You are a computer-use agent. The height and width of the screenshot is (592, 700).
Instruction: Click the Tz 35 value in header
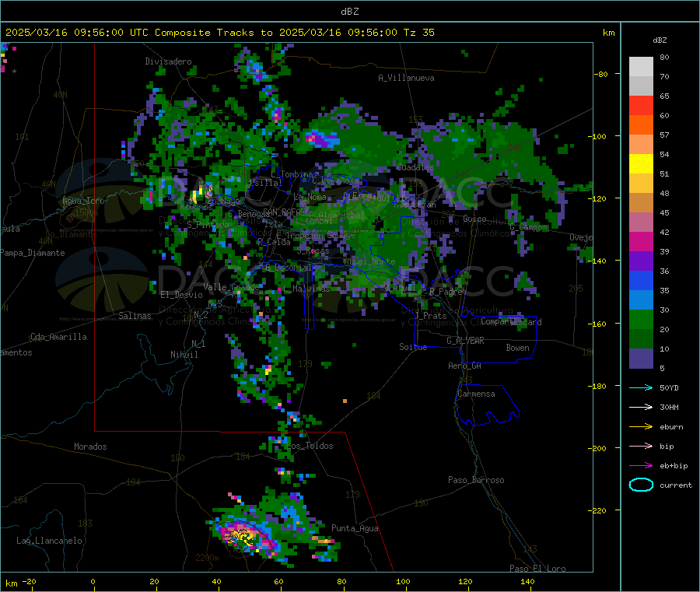click(418, 33)
